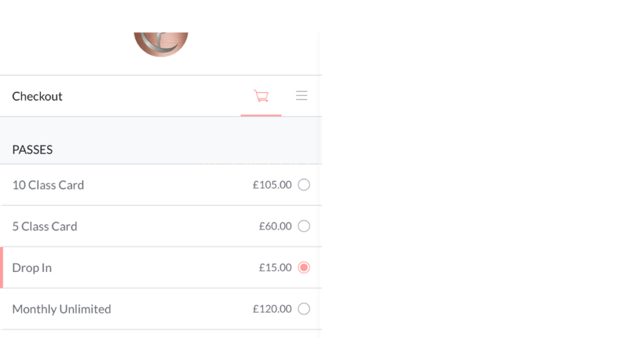
Task: Click the Drop In pass label
Action: pos(32,268)
